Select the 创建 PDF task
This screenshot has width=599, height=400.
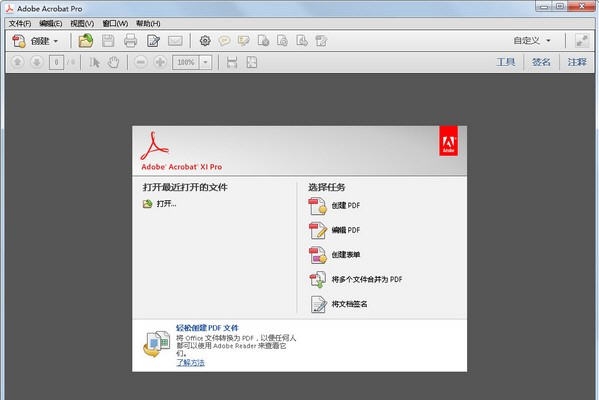point(346,206)
